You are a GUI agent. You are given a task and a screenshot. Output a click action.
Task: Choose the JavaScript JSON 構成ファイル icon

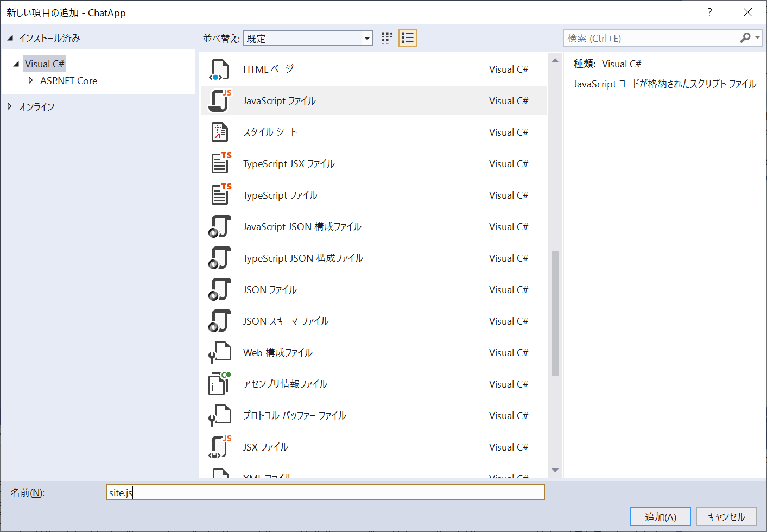coord(220,227)
